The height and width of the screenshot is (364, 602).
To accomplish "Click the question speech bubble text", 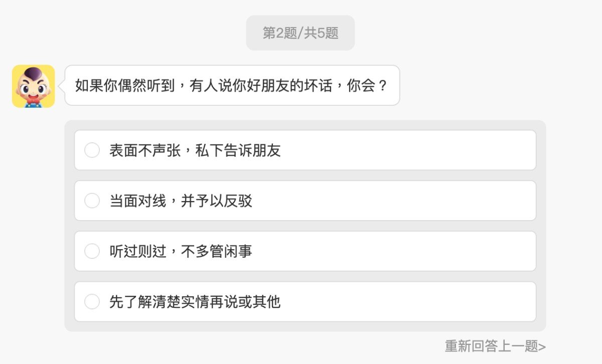I will coord(231,85).
